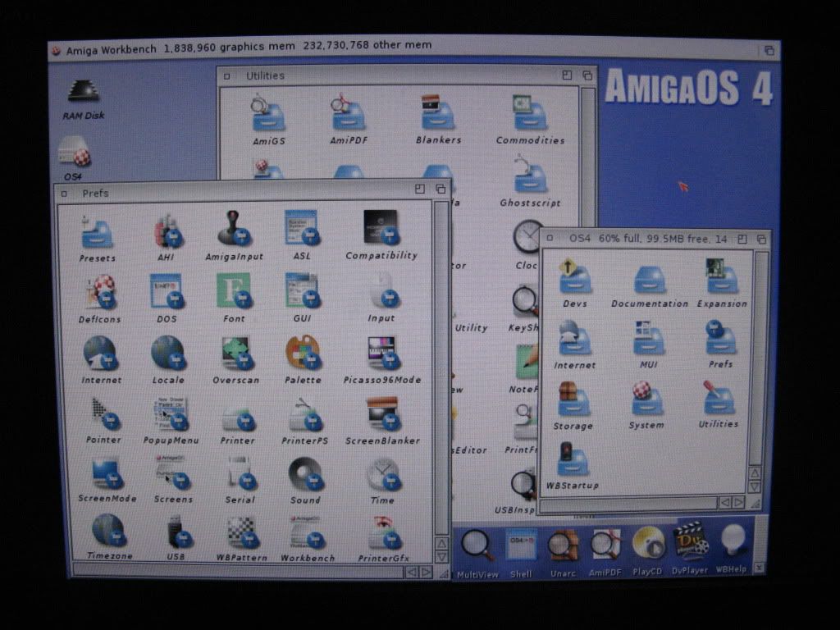This screenshot has height=630, width=840.
Task: Click Prefs window right scroll arrow
Action: point(427,572)
